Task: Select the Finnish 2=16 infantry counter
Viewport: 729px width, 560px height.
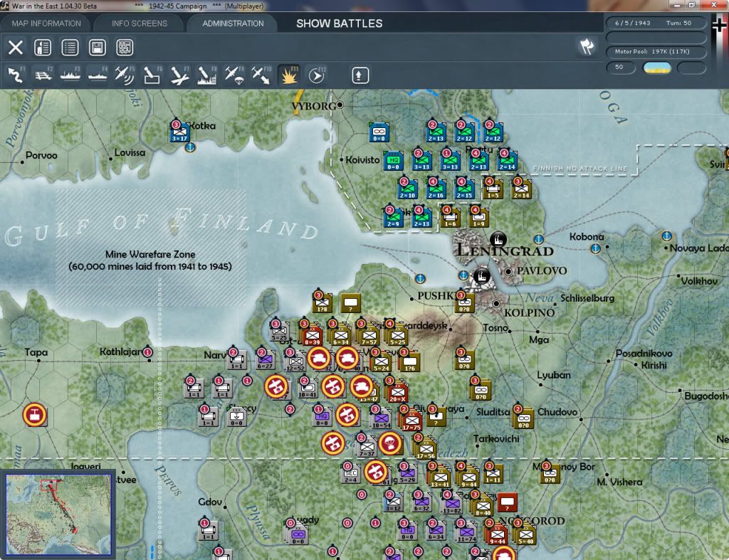Action: 436,189
